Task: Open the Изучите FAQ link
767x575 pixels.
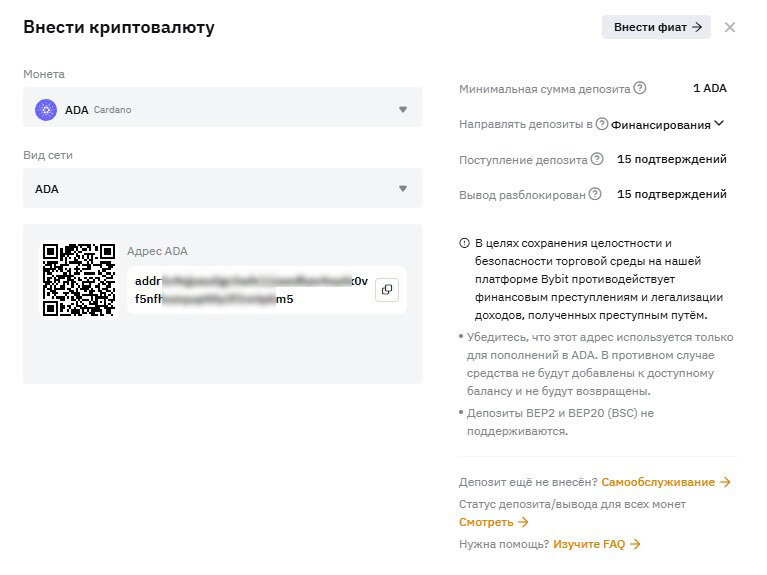Action: (x=589, y=544)
